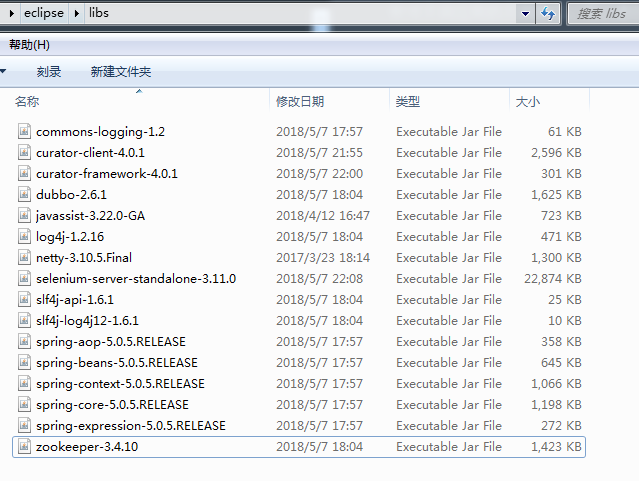Sort files by the 名称 column header
Screen dimensions: 639x481
click(x=27, y=101)
